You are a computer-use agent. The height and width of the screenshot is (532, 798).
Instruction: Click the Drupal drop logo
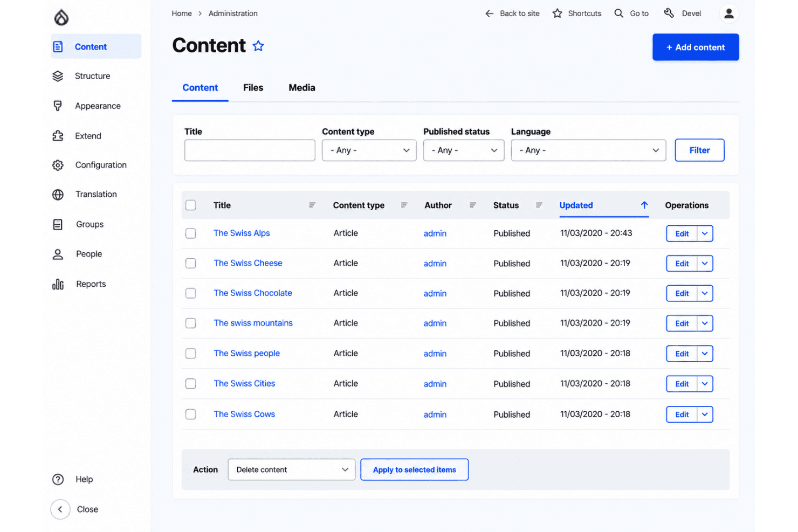(61, 17)
